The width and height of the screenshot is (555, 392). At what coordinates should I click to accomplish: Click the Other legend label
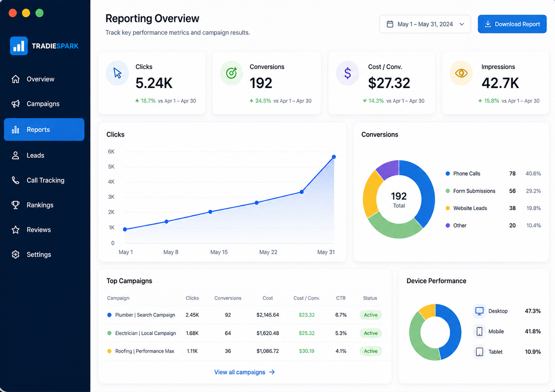pyautogui.click(x=460, y=225)
